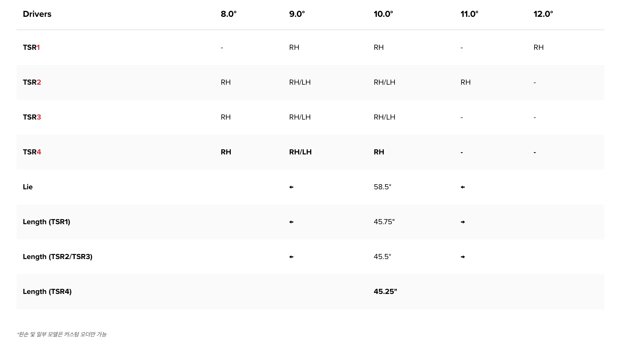Click the left arrow under 9.0° in Lie row
619x364 pixels.
[291, 187]
